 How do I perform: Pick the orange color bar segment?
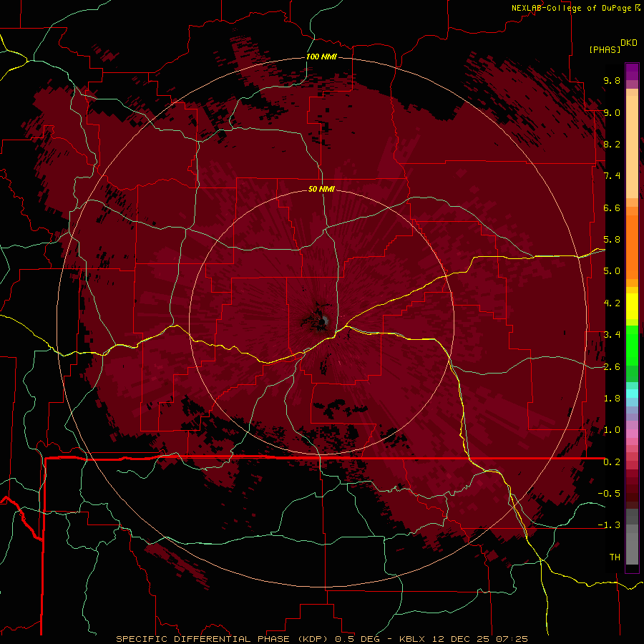[x=632, y=246]
